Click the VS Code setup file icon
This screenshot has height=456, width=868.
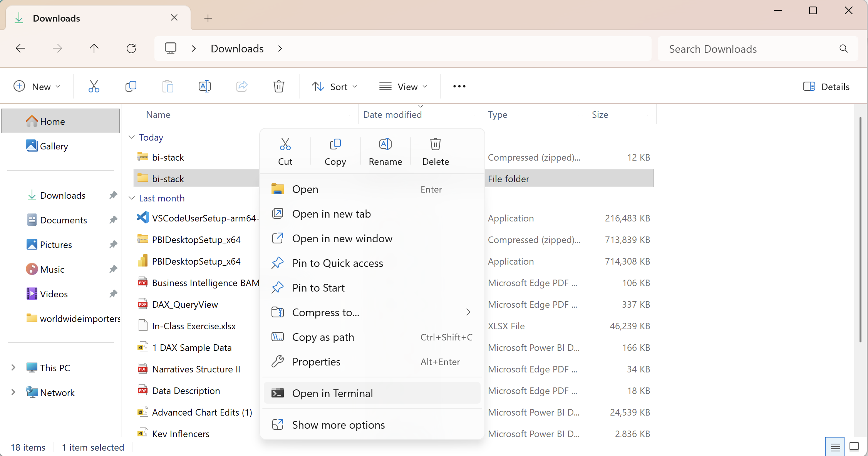pos(142,218)
